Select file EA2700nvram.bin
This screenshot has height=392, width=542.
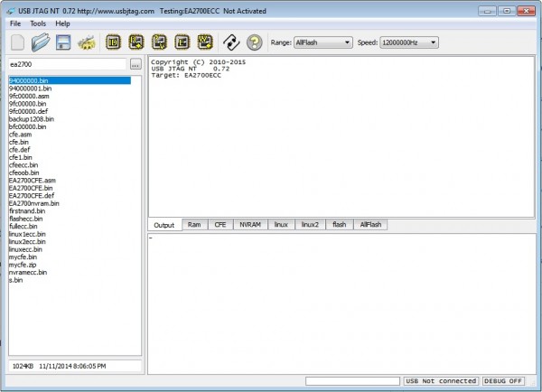34,203
